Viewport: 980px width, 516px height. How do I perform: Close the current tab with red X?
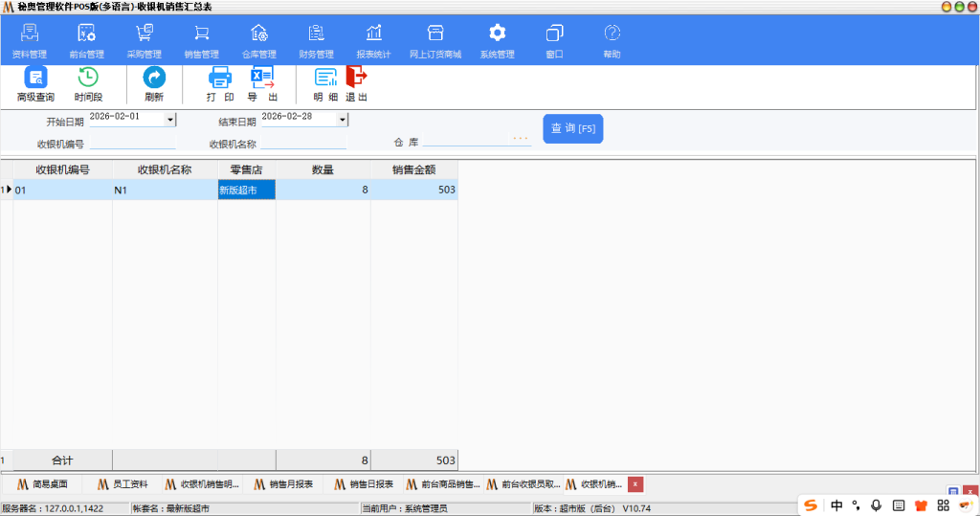tap(635, 484)
